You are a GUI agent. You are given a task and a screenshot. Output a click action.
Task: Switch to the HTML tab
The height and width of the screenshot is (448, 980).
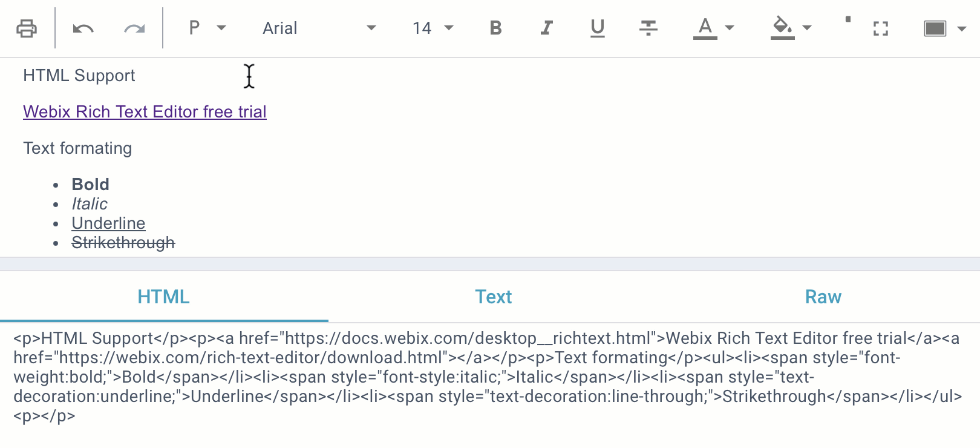click(164, 297)
